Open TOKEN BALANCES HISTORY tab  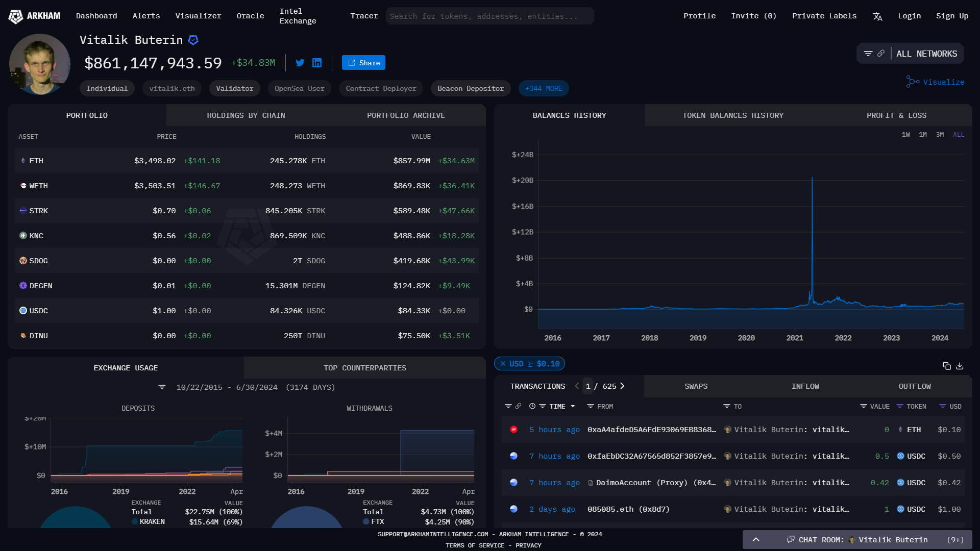pyautogui.click(x=733, y=115)
